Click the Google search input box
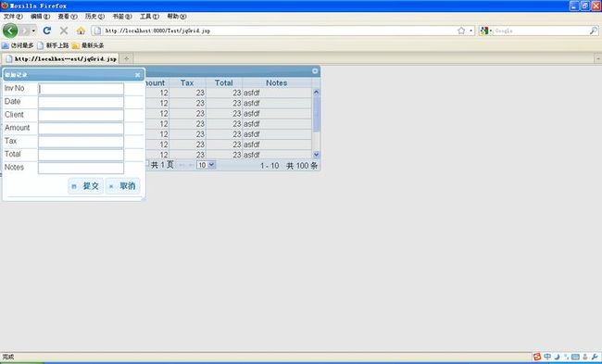602x364 pixels. (541, 31)
